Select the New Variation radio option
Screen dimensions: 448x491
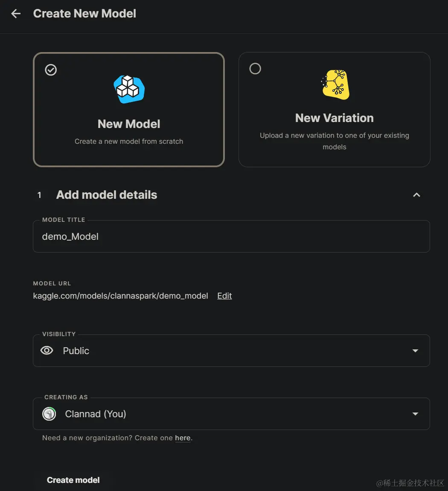pos(255,68)
